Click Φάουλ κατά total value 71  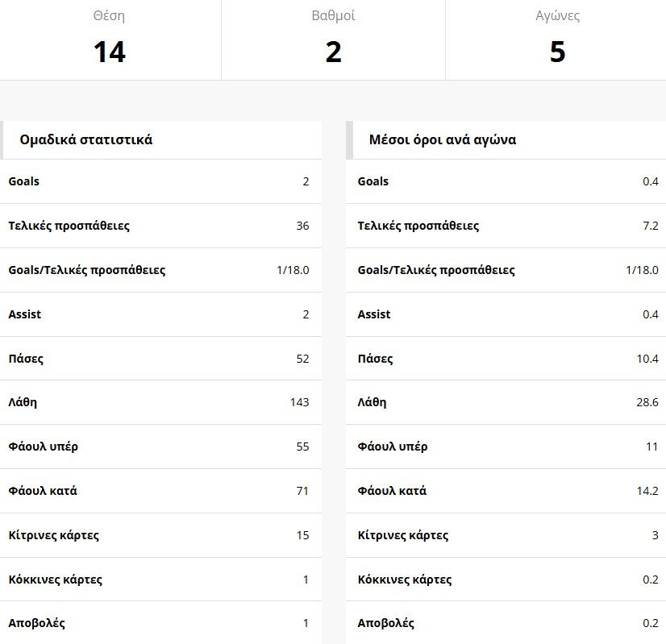(x=302, y=491)
